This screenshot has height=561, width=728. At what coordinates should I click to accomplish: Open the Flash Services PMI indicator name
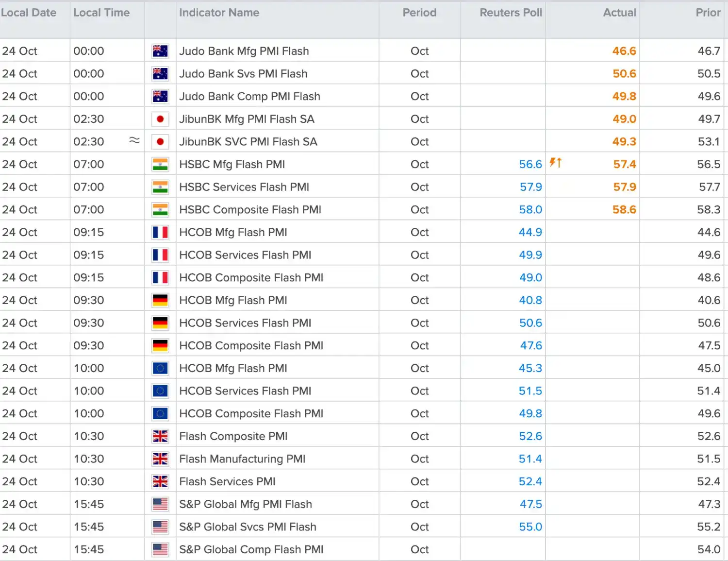point(227,482)
